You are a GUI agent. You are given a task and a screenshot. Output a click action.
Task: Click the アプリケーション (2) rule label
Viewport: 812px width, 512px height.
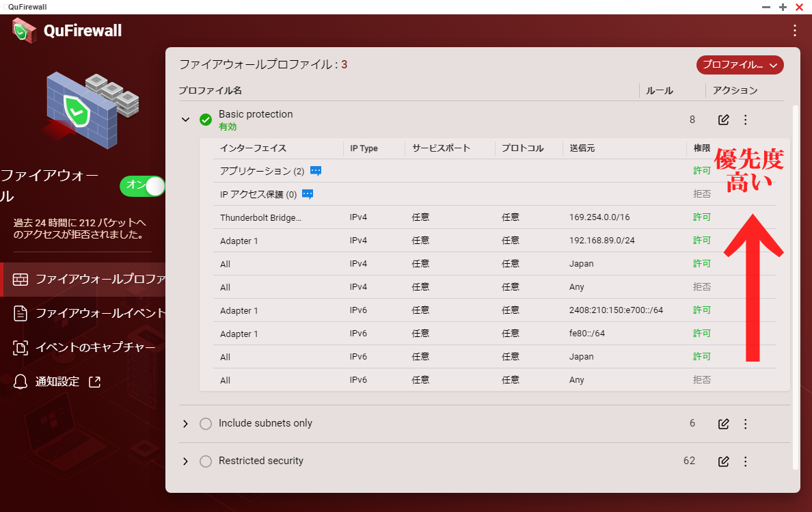pyautogui.click(x=262, y=171)
